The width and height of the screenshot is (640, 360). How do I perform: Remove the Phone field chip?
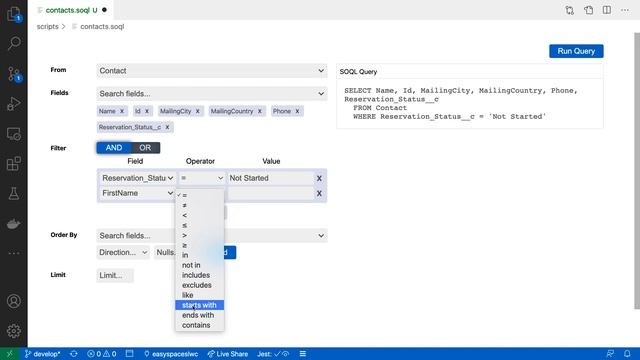point(298,111)
